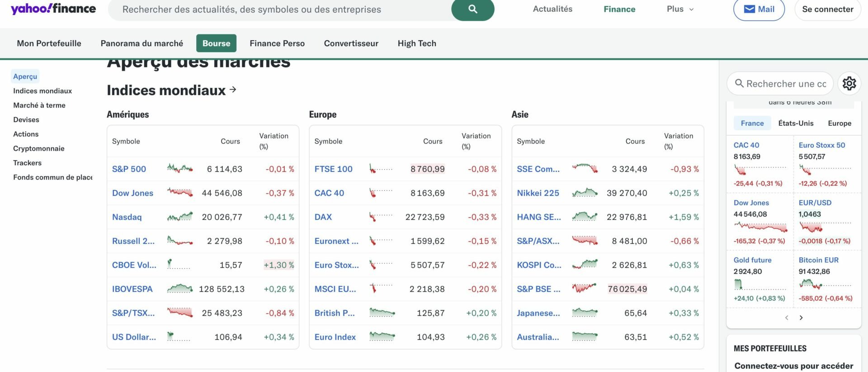Screen dimensions: 868x372
Task: Open the MSCI EU symbol link
Action: tap(335, 289)
